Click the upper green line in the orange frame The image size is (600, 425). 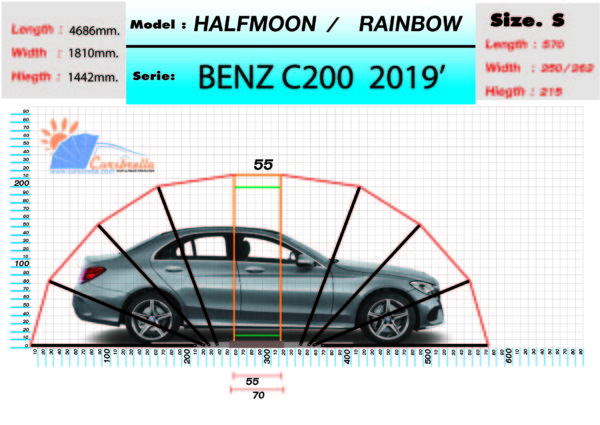pos(258,187)
